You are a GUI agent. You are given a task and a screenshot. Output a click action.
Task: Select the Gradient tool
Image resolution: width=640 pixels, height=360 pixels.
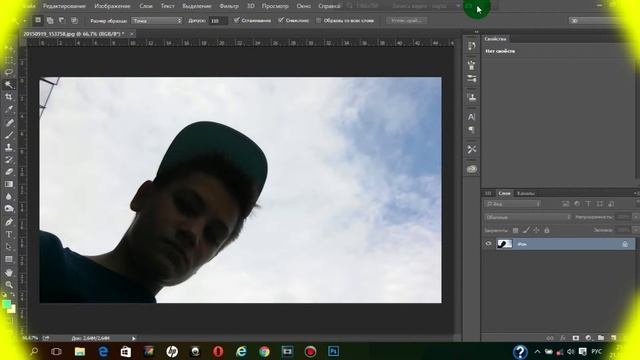tap(9, 184)
